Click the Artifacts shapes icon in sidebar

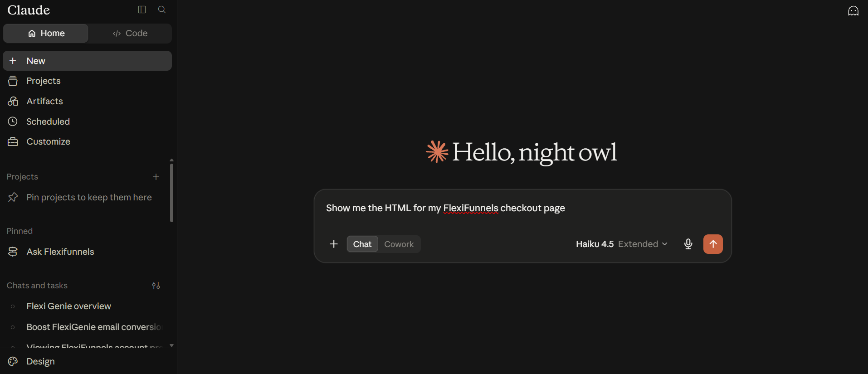[x=13, y=101]
